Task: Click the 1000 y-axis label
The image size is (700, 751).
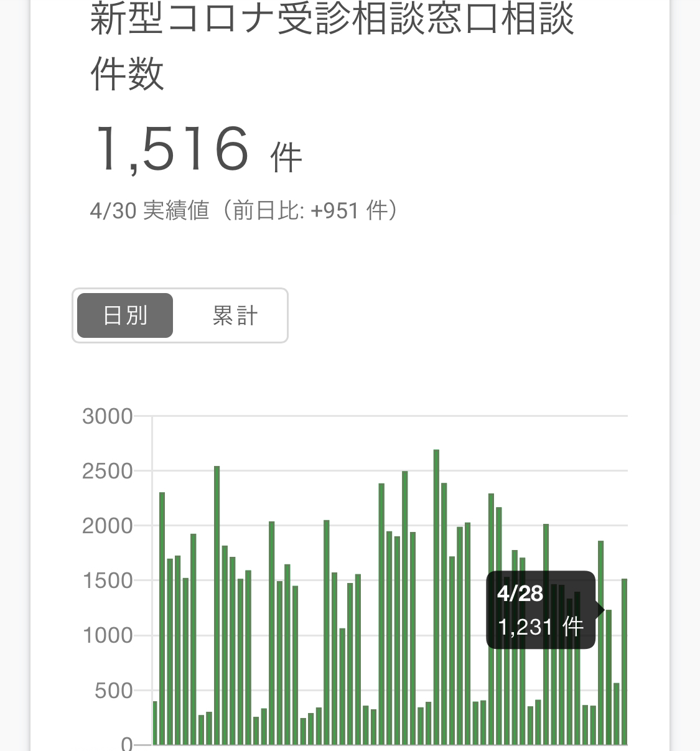Action: coord(108,635)
